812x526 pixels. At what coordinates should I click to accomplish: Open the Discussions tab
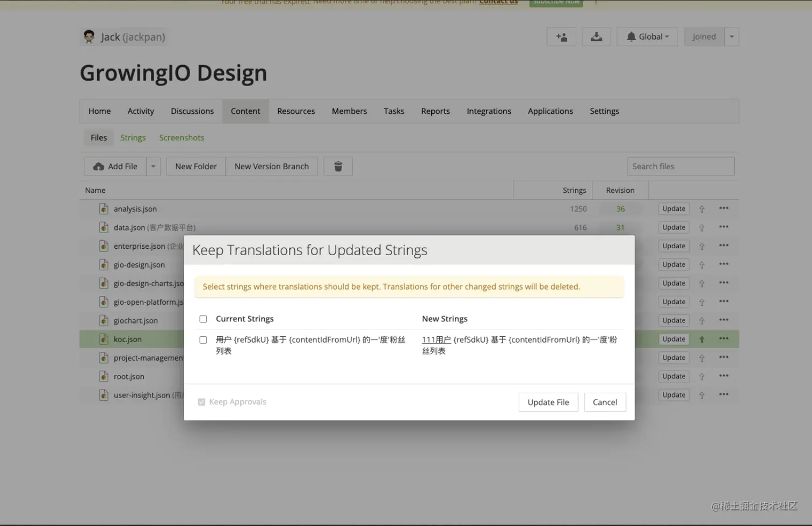tap(192, 111)
